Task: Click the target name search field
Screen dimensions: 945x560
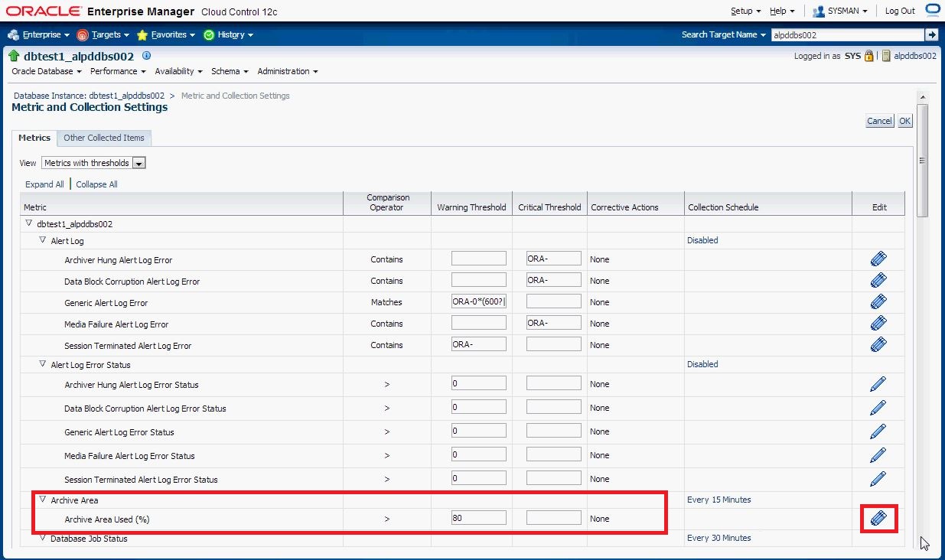Action: coord(847,34)
